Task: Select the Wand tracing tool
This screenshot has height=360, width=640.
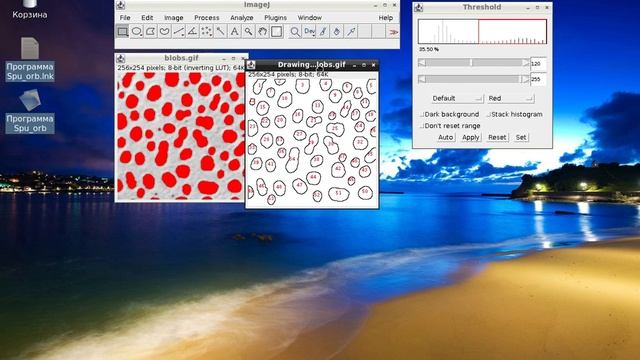Action: point(220,31)
